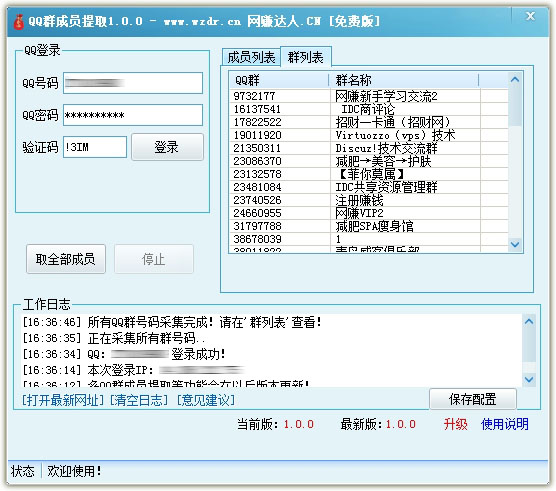Click log entry 正在采集所有群号码
Screen dimensions: 556x491
click(114, 338)
